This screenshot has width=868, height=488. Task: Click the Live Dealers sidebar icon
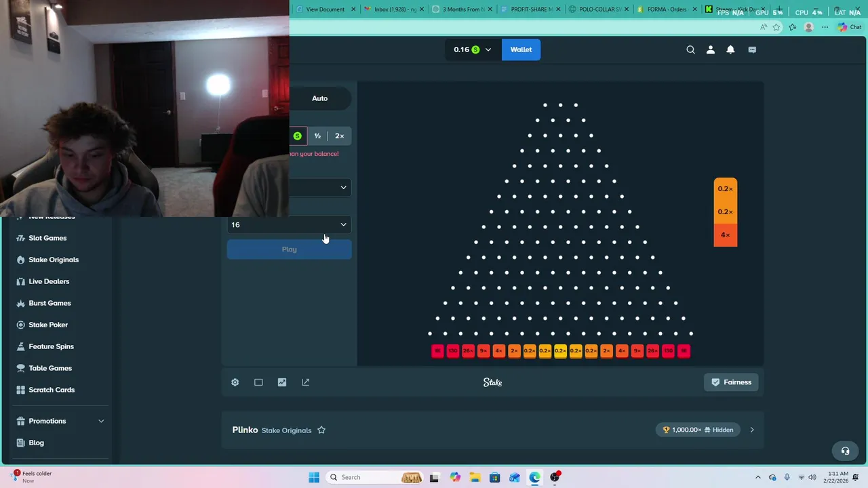click(x=20, y=281)
